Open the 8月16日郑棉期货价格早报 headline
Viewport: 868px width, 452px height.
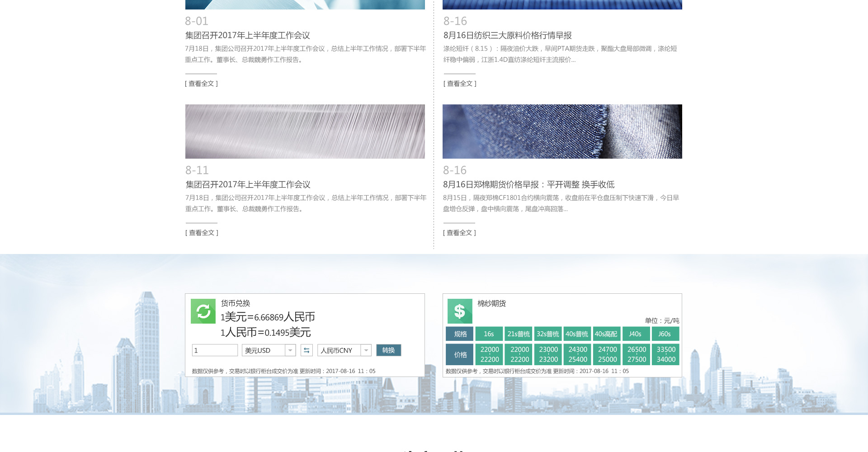[x=528, y=184]
